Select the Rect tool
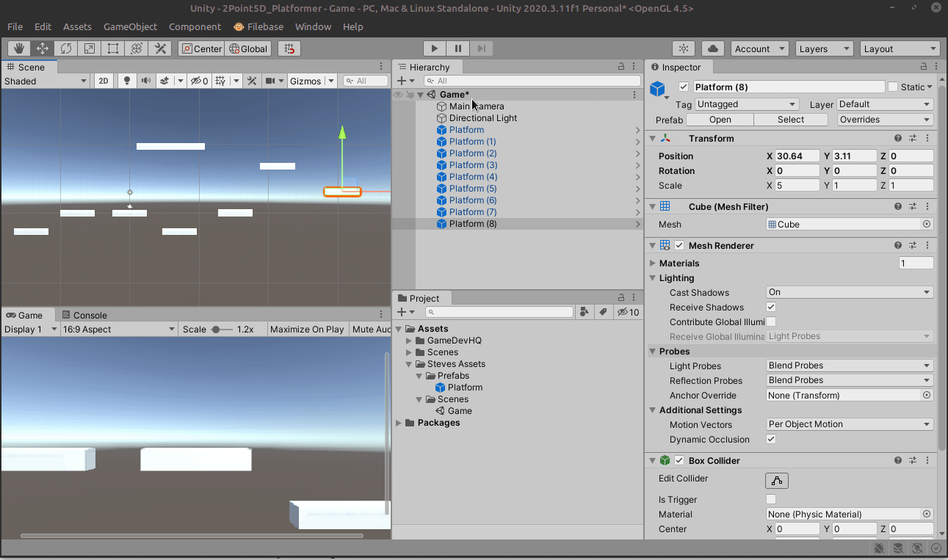This screenshot has width=948, height=560. click(x=113, y=48)
